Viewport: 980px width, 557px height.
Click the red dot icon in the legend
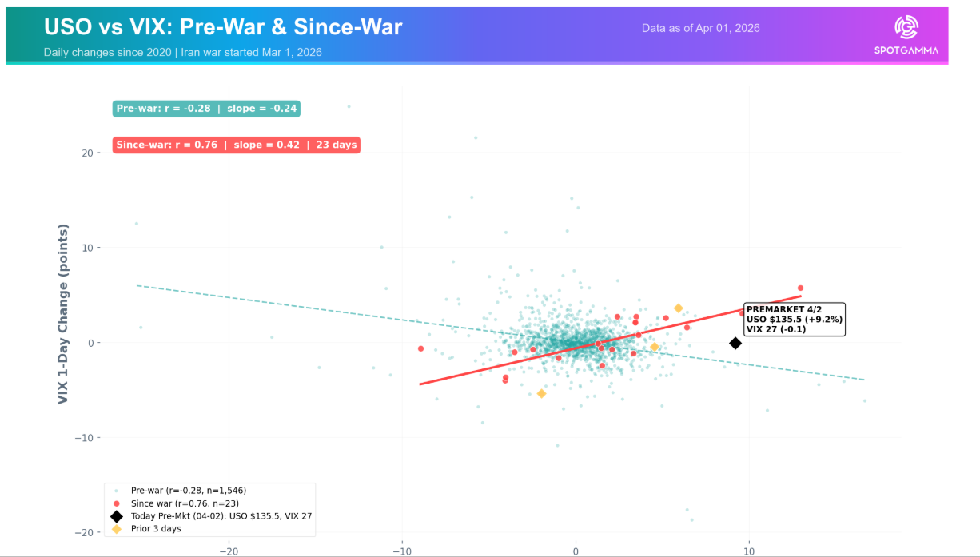[118, 503]
